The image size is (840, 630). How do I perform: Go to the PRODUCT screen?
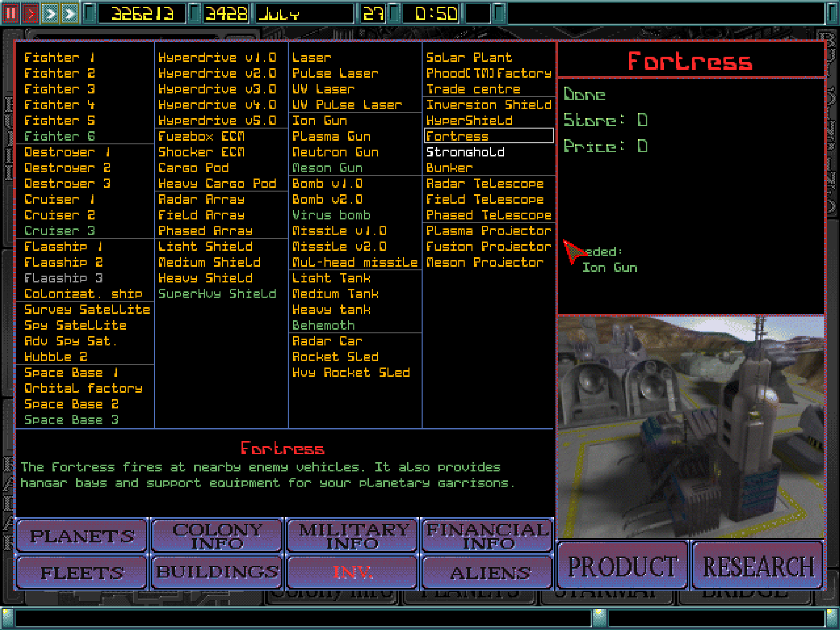pyautogui.click(x=623, y=565)
